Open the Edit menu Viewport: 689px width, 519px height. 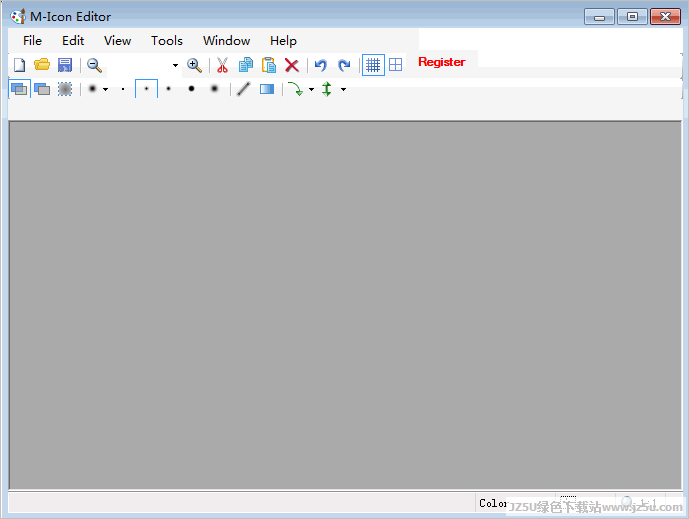tap(73, 41)
